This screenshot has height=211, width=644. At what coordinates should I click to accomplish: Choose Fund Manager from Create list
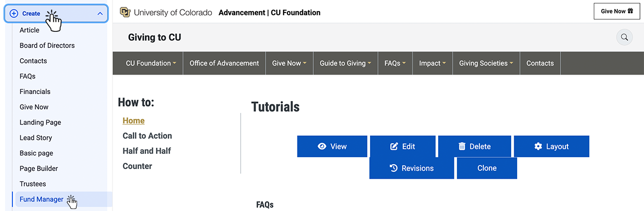pos(41,200)
